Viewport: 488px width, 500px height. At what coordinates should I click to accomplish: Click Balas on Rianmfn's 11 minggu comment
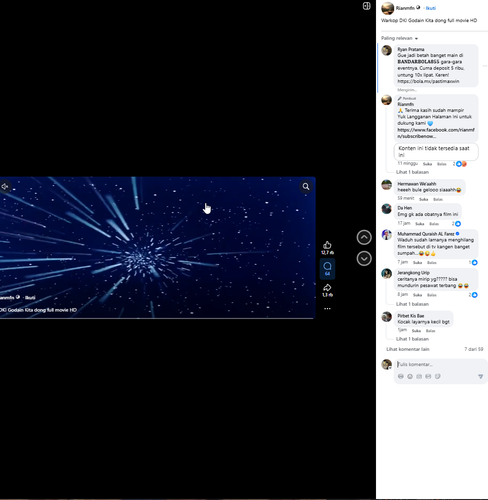pos(442,164)
